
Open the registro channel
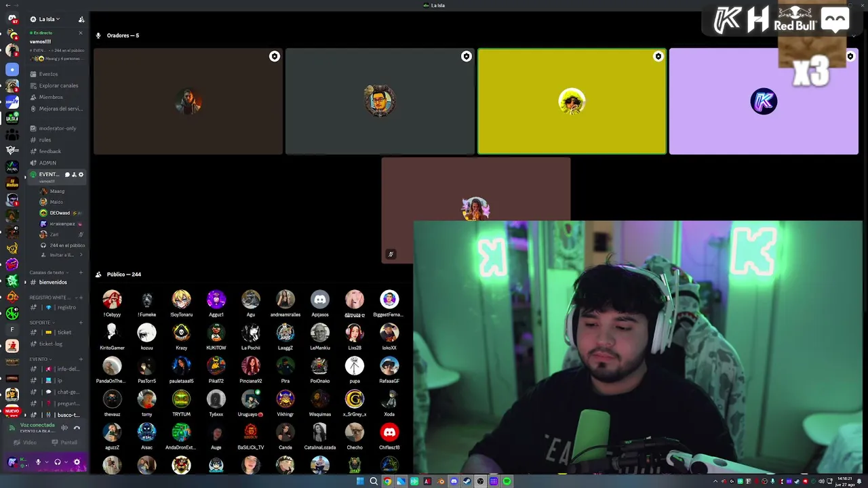(x=56, y=307)
